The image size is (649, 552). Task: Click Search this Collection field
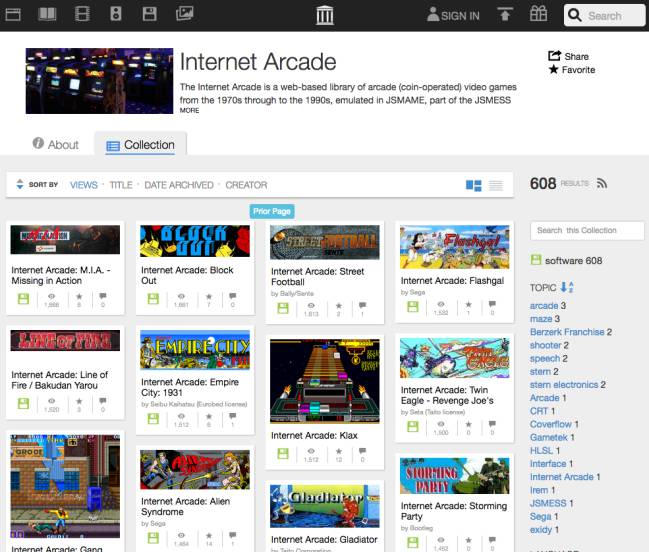pos(587,230)
